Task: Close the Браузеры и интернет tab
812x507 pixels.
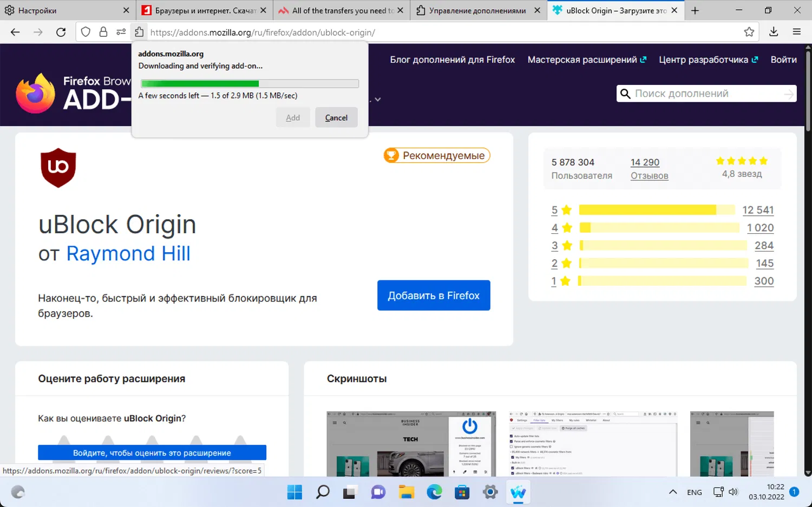Action: coord(263,10)
